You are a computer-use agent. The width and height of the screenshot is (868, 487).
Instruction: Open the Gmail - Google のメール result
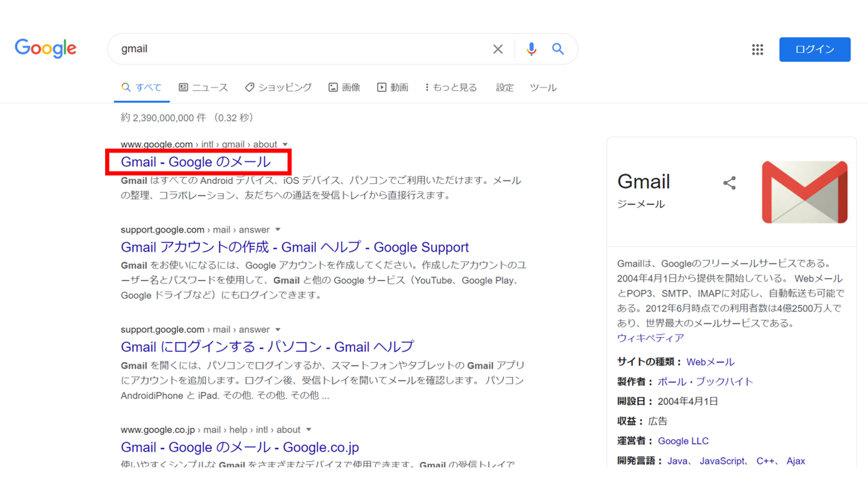196,162
